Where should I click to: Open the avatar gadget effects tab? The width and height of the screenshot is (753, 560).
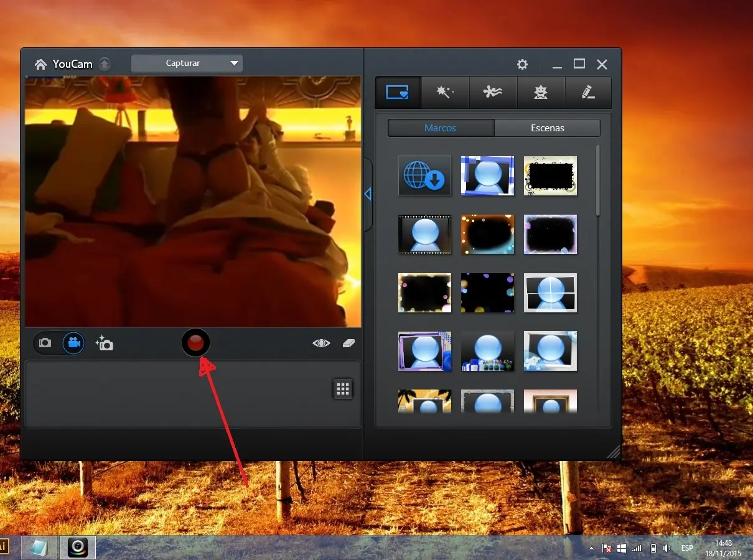(541, 92)
